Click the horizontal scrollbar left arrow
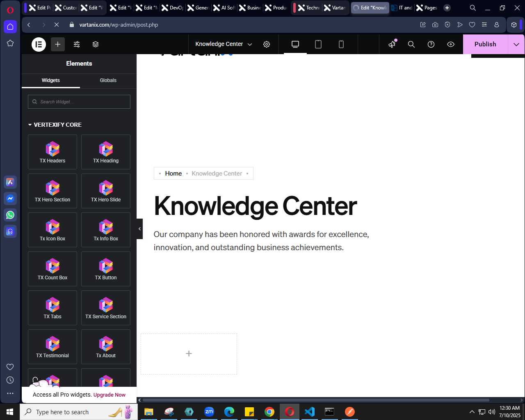Image resolution: width=525 pixels, height=420 pixels. tap(139, 400)
